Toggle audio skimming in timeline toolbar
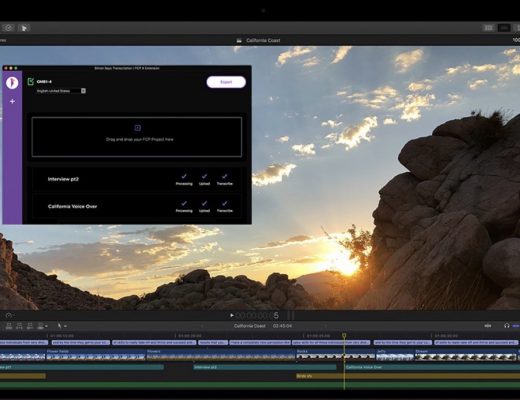This screenshot has width=520, height=400. 488,326
